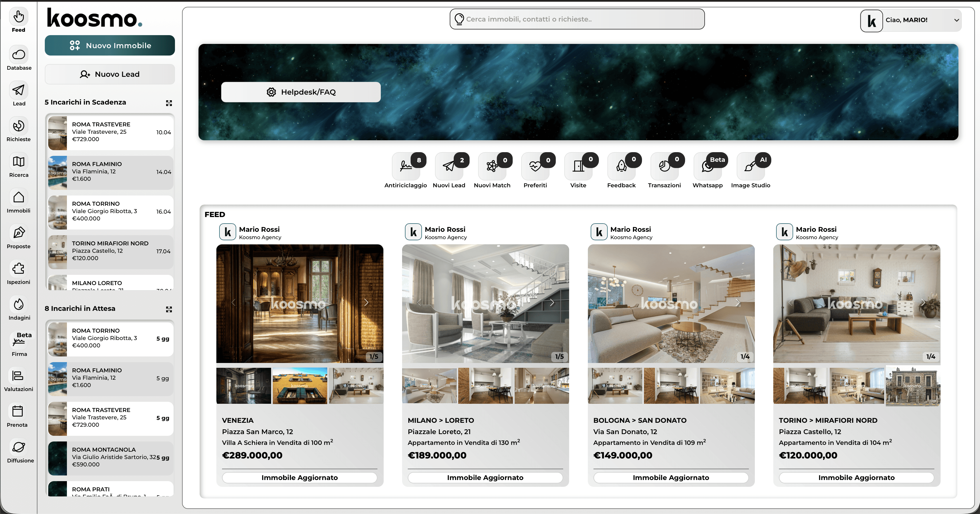Open Transazioni shortcut icon
The height and width of the screenshot is (514, 980).
point(664,166)
